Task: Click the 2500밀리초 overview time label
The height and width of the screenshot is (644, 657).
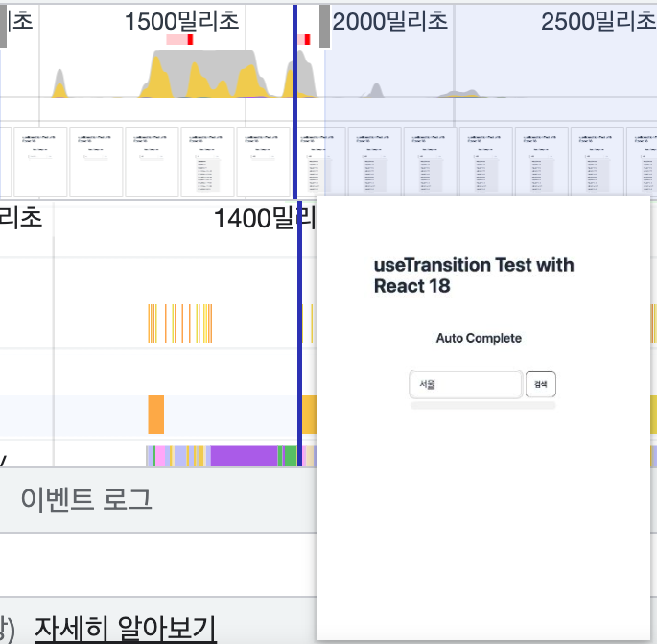Action: (x=598, y=21)
